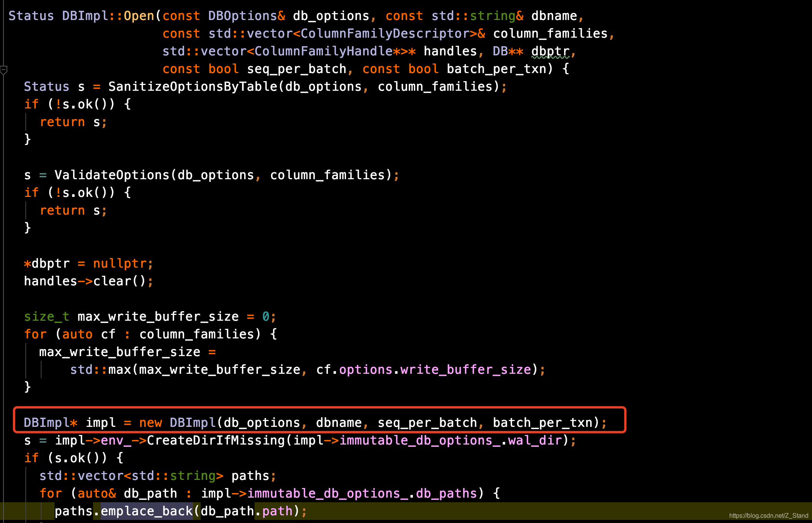Viewport: 812px width, 523px height.
Task: Click the CreateDirIfMissing method call
Action: (215, 440)
